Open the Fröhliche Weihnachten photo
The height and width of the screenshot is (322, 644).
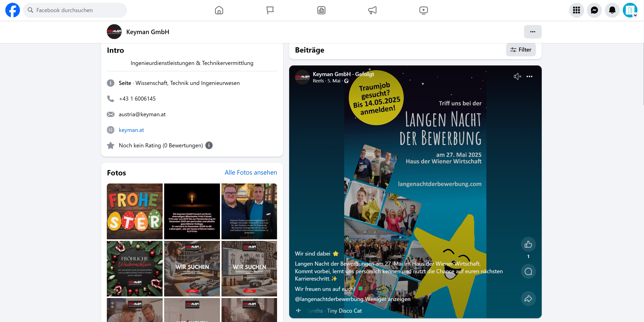(135, 268)
